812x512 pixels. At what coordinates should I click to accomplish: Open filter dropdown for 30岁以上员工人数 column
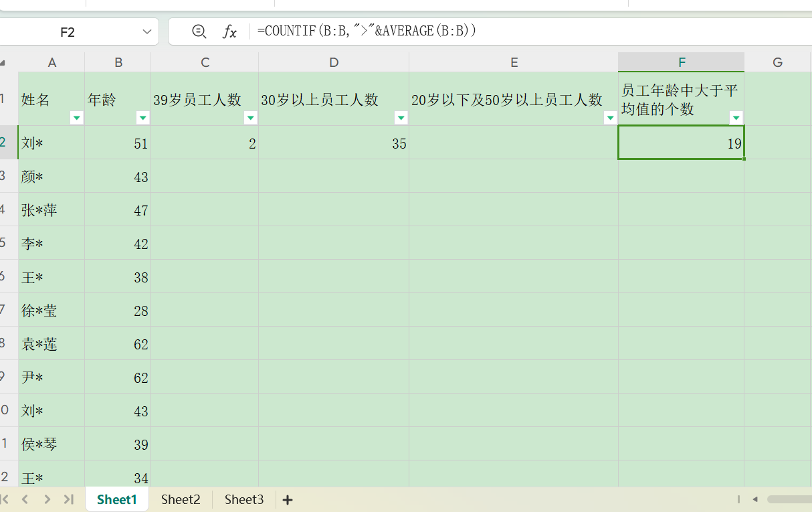pos(401,118)
